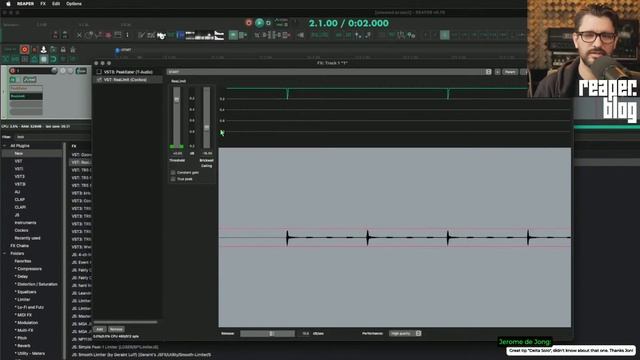The height and width of the screenshot is (360, 640).
Task: Click the FX browser filter input field
Action: pos(53,137)
